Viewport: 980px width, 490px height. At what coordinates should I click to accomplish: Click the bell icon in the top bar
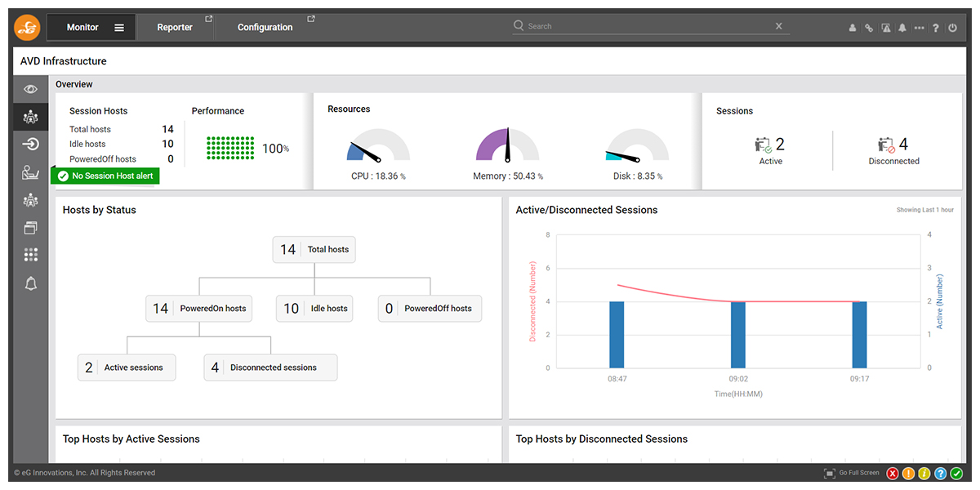(x=902, y=28)
